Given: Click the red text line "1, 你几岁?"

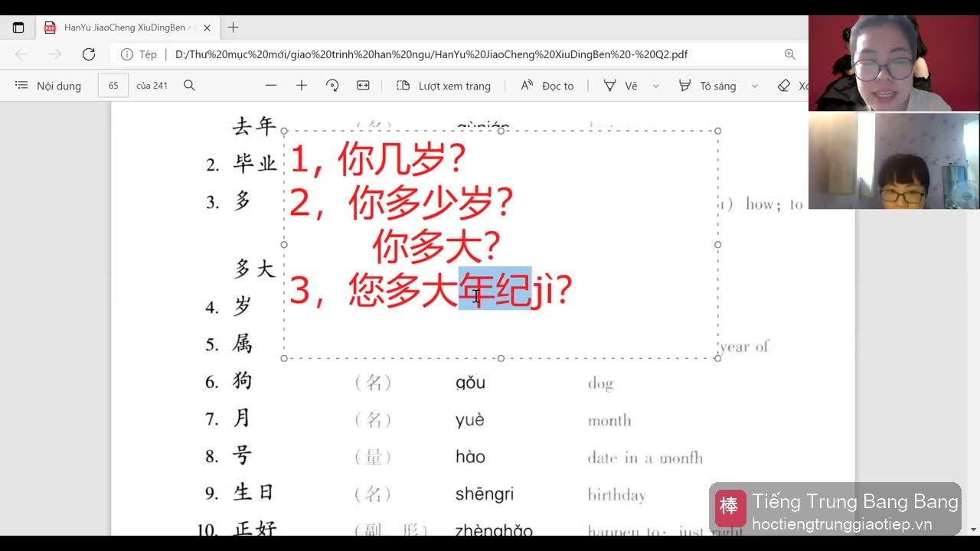Looking at the screenshot, I should 377,159.
